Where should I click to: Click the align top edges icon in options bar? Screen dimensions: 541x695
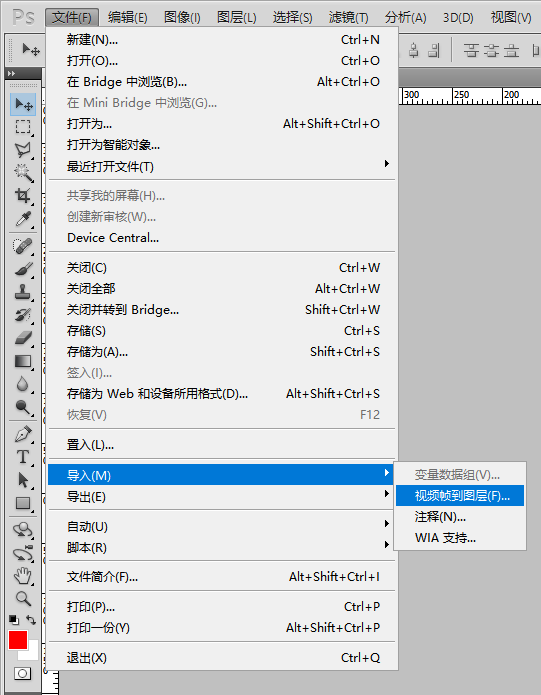[x=471, y=50]
